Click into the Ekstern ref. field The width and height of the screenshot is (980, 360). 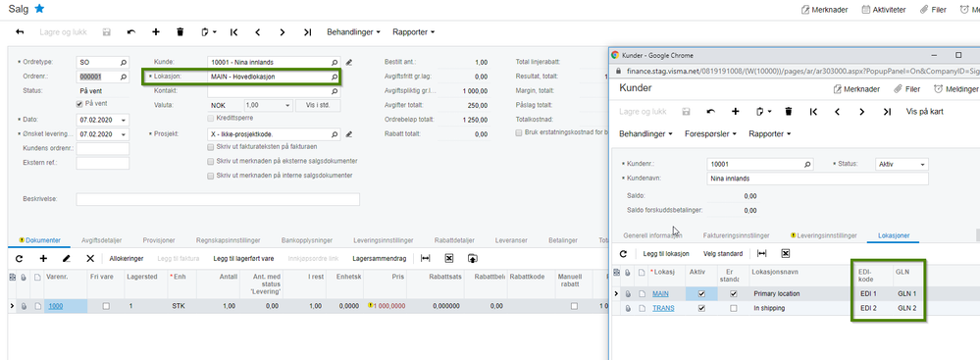[102, 163]
